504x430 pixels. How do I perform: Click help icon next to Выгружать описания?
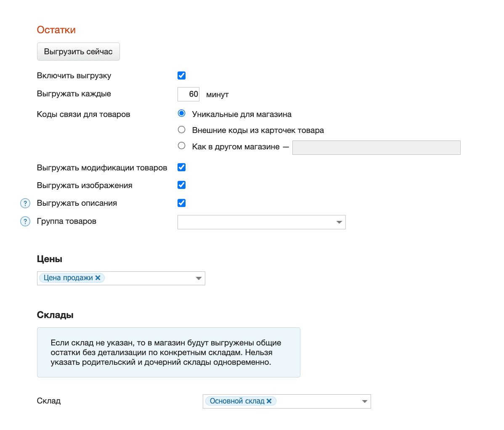25,204
